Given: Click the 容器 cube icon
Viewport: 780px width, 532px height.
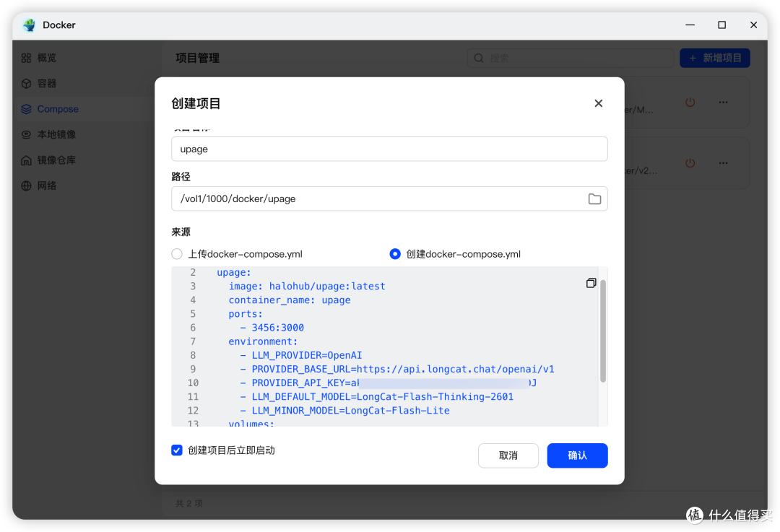Looking at the screenshot, I should click(x=27, y=84).
